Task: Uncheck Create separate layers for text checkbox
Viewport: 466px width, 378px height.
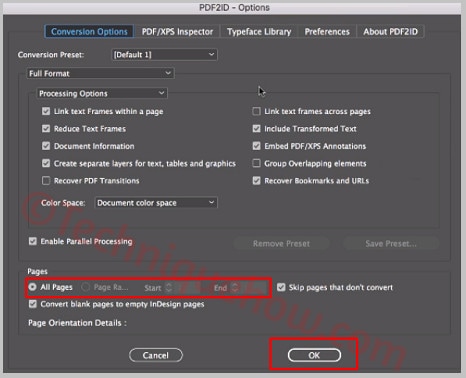Action: pos(46,163)
